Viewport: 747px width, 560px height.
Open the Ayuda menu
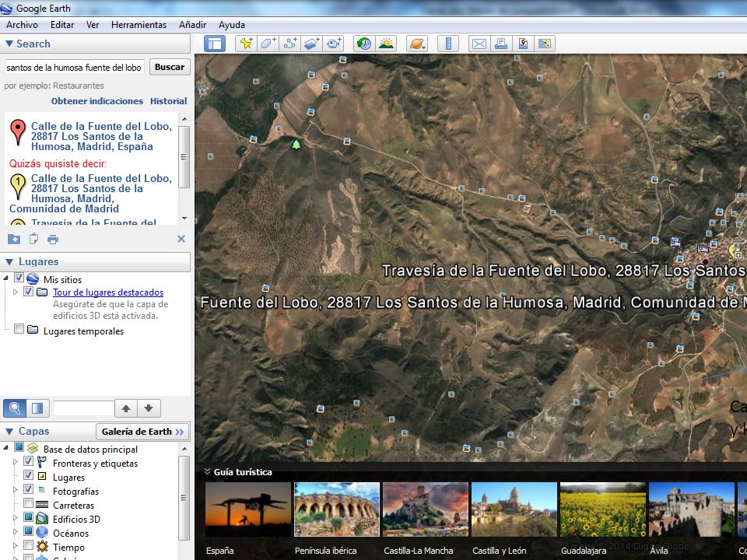232,25
